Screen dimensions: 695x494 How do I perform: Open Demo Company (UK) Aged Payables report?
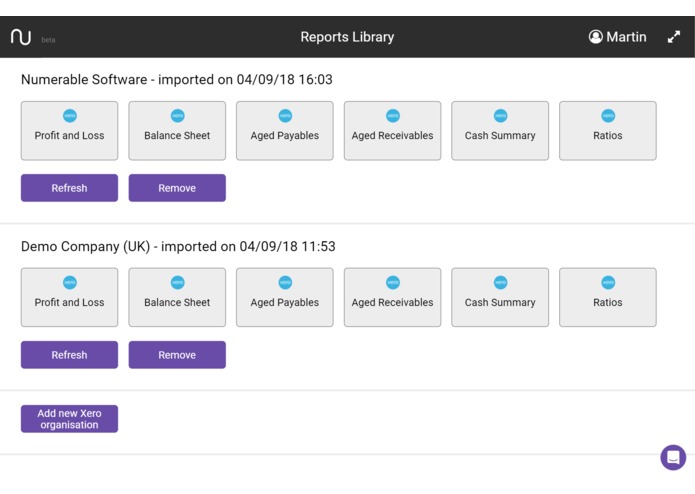coord(285,297)
